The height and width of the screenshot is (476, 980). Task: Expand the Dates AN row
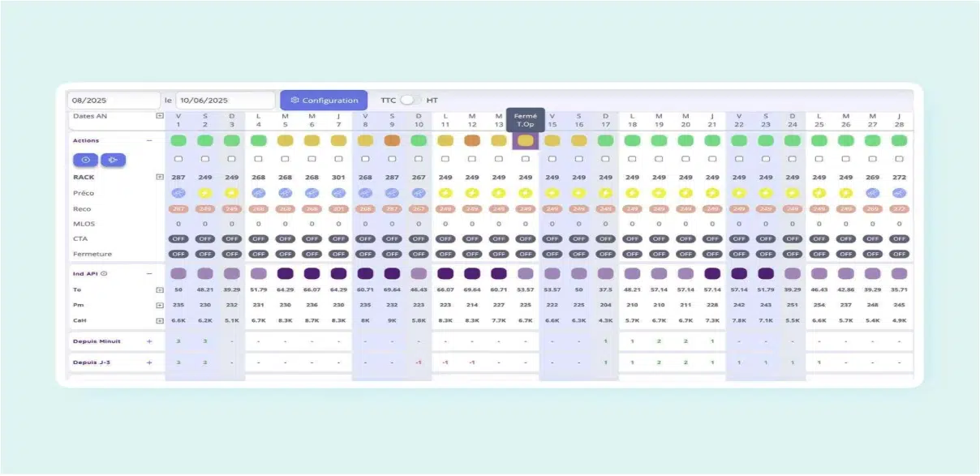pyautogui.click(x=160, y=116)
